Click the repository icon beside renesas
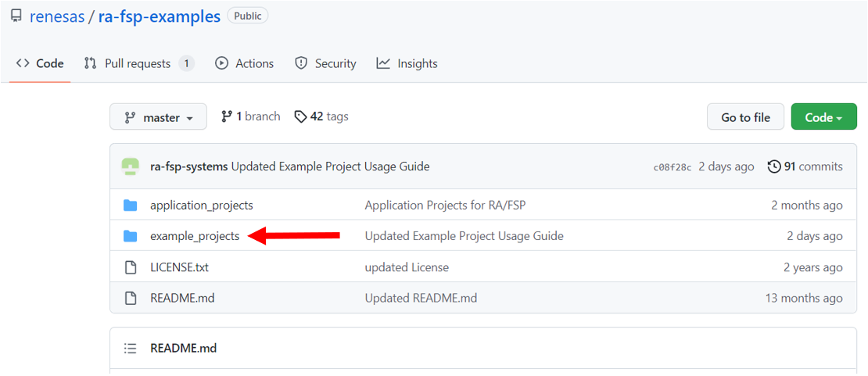The height and width of the screenshot is (376, 868). 16,16
